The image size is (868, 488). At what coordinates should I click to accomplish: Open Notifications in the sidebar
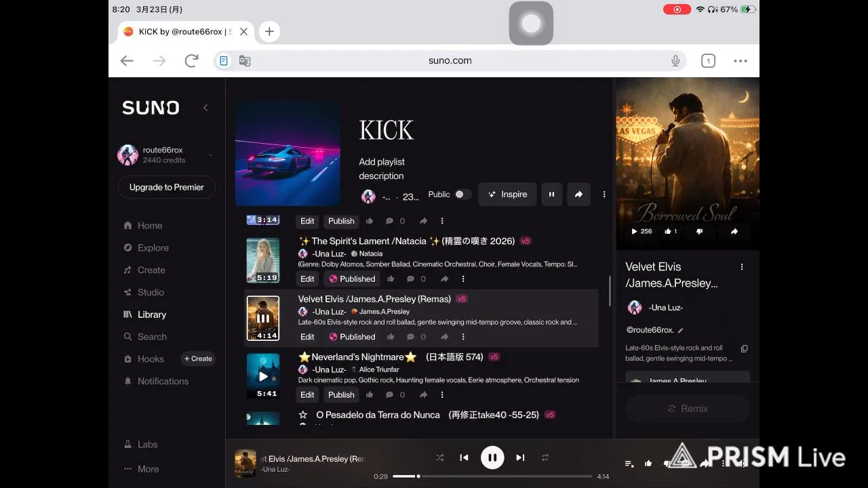[156, 381]
